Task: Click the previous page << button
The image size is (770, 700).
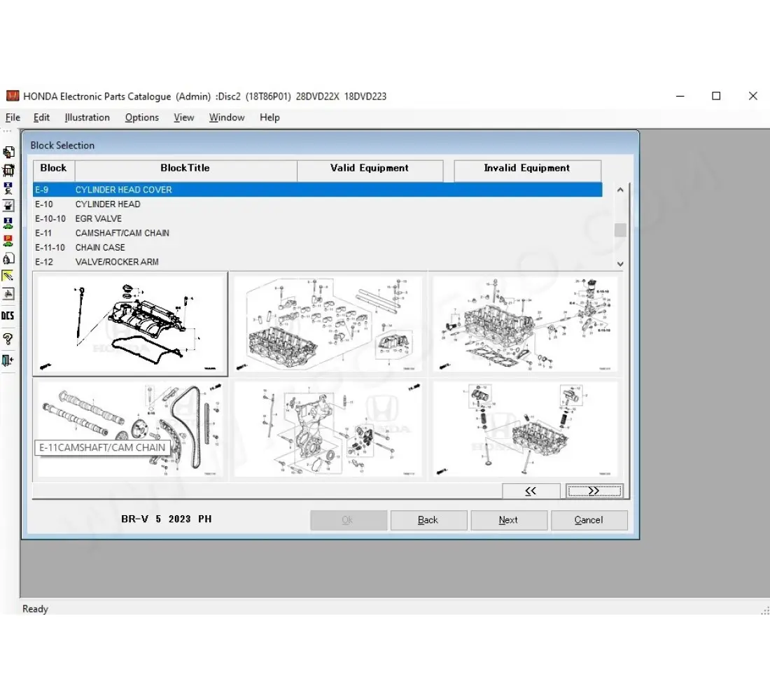Action: 531,491
